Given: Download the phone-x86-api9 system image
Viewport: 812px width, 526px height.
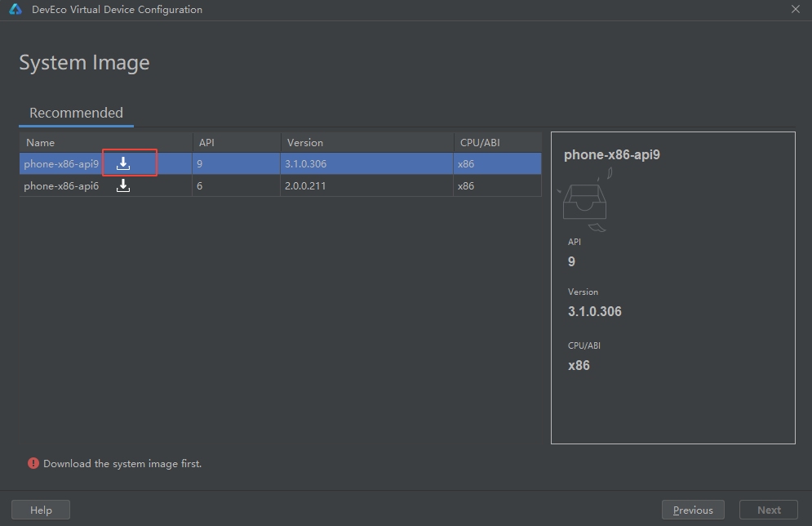Looking at the screenshot, I should 123,163.
